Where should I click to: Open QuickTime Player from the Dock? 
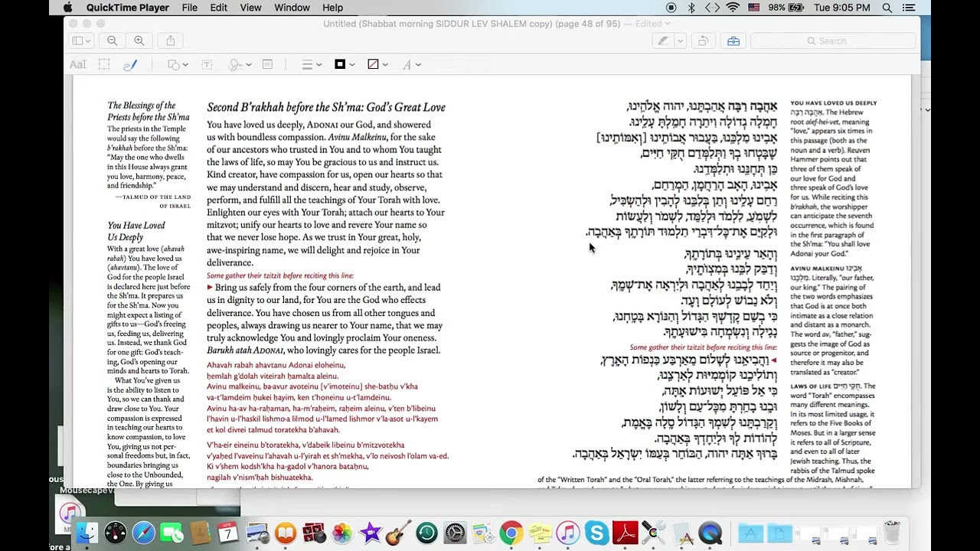[710, 533]
